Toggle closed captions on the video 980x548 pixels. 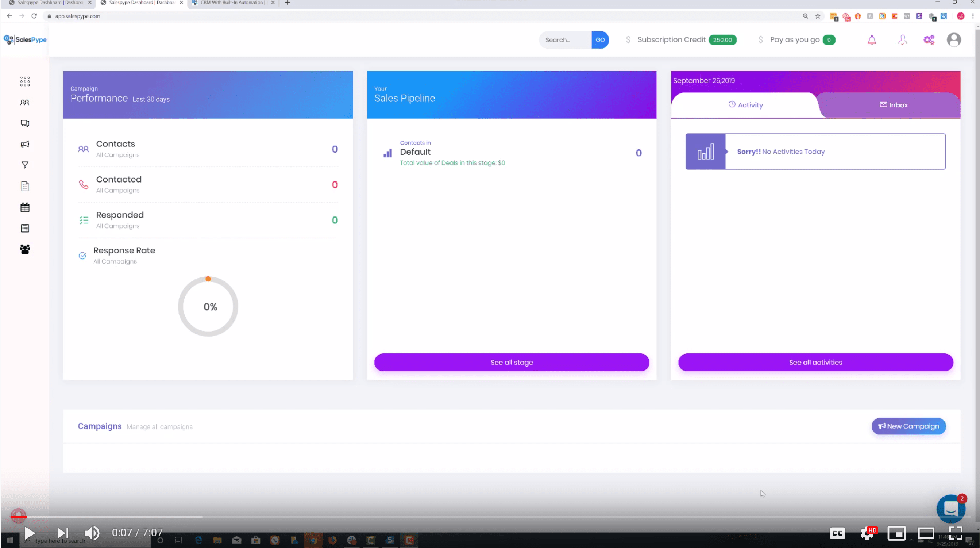click(837, 533)
